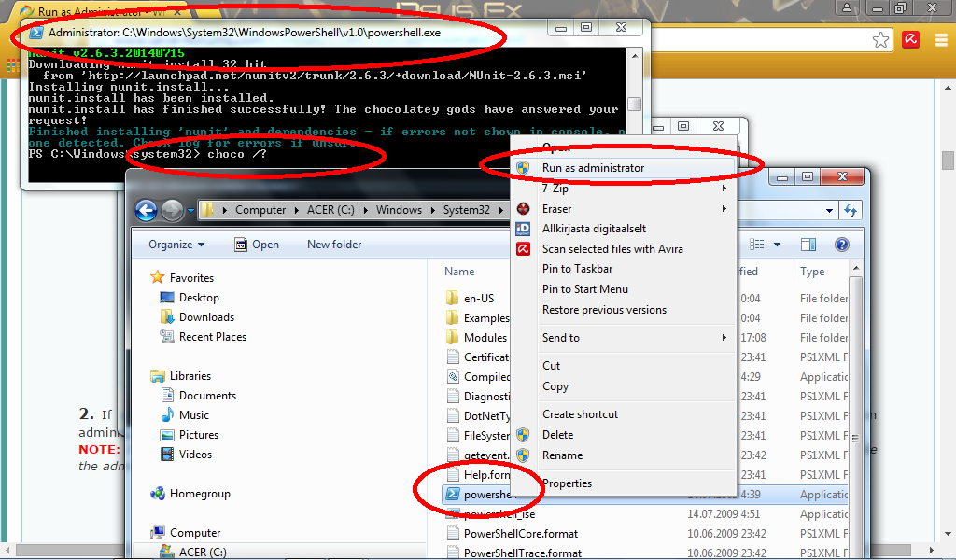Click the Explorer file list scrollbar up arrow

pyautogui.click(x=856, y=268)
